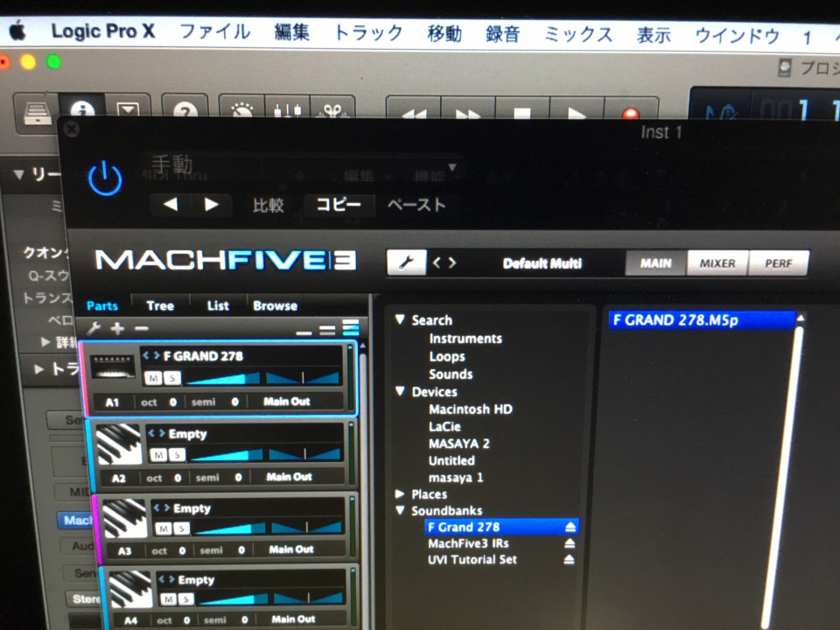Switch to the PERF view
Viewport: 840px width, 630px height.
coord(779,263)
